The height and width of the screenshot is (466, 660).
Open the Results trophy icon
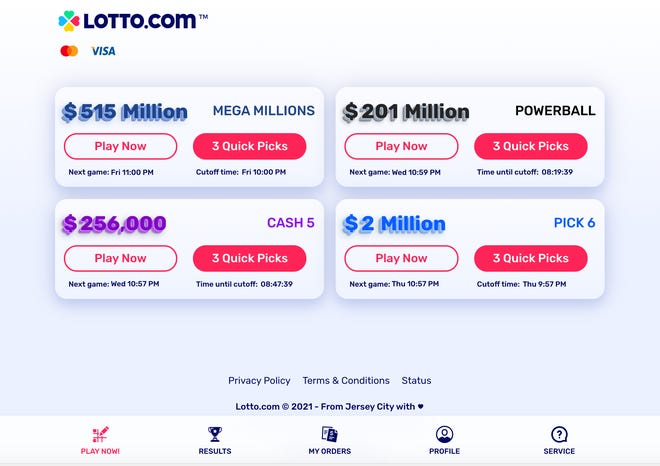click(x=214, y=434)
